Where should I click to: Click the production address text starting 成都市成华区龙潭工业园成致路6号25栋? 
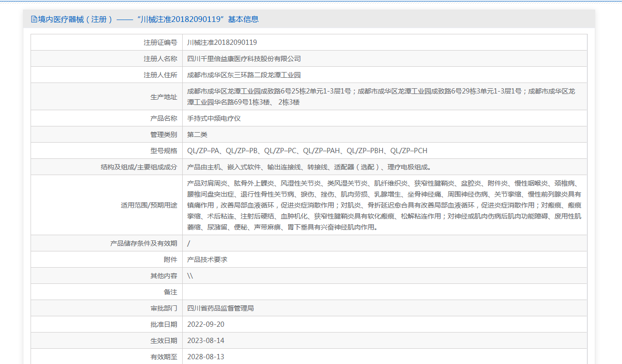pyautogui.click(x=381, y=96)
